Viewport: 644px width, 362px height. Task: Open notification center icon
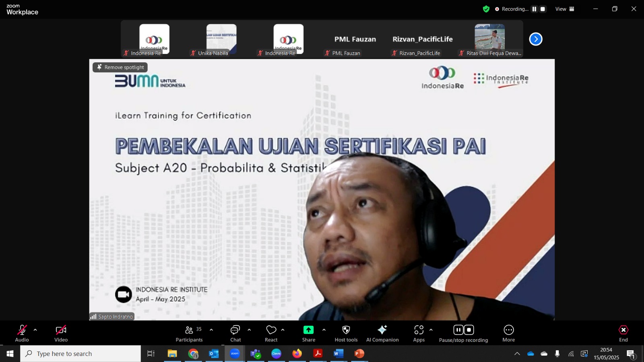[x=631, y=354]
